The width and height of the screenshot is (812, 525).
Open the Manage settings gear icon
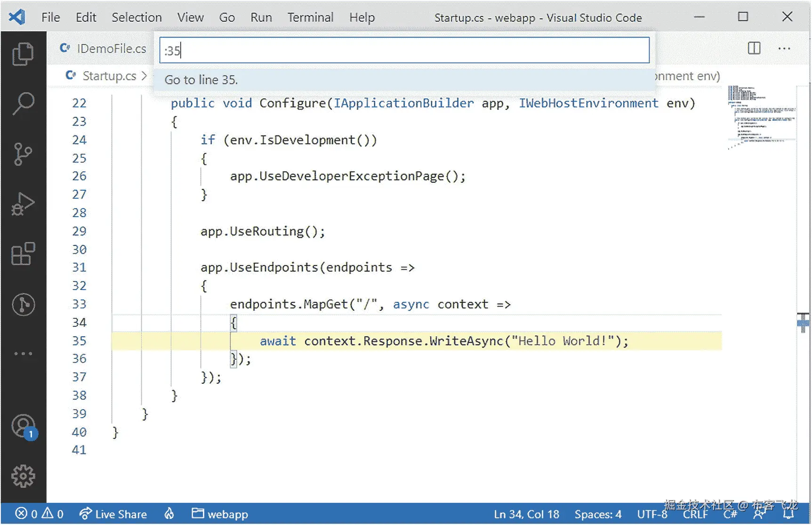coord(23,476)
